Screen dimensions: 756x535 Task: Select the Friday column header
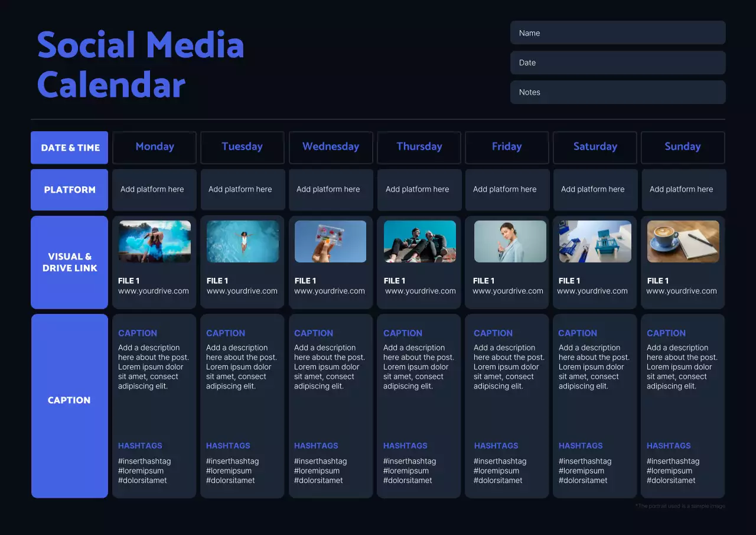[x=507, y=147]
